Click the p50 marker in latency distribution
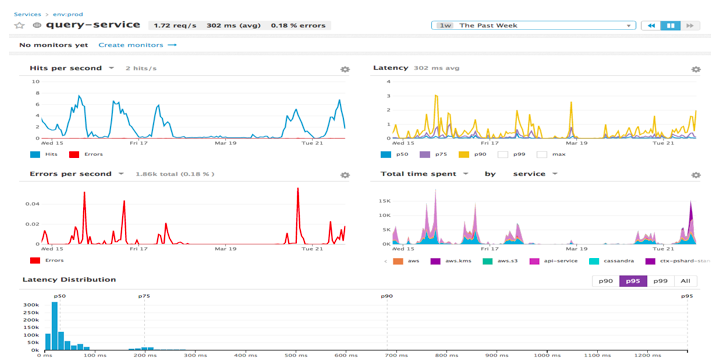The image size is (718, 364). point(60,296)
